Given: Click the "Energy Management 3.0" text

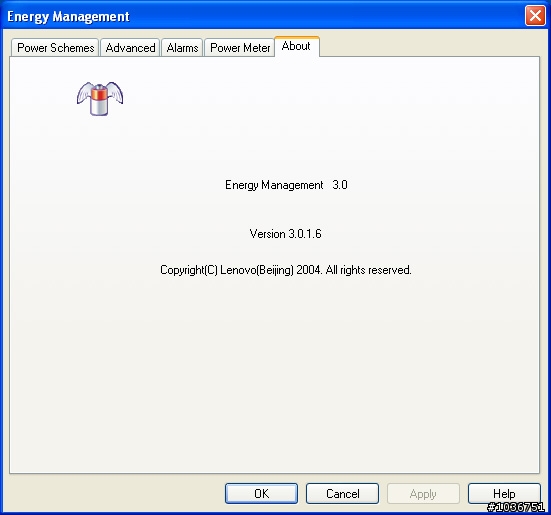Looking at the screenshot, I should [286, 185].
